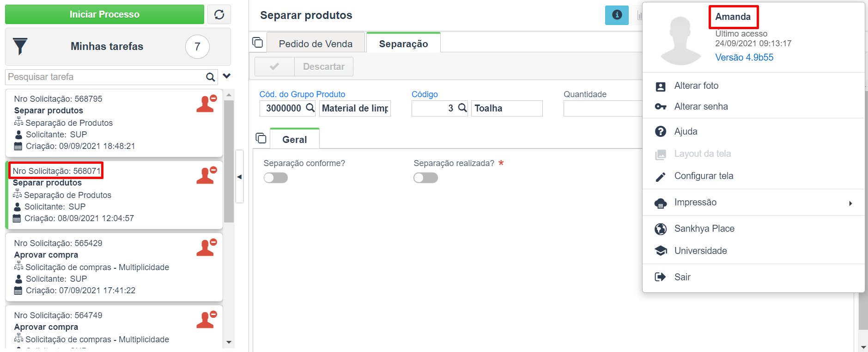Toggle the Separação realizada switch
The image size is (868, 352).
(x=425, y=178)
